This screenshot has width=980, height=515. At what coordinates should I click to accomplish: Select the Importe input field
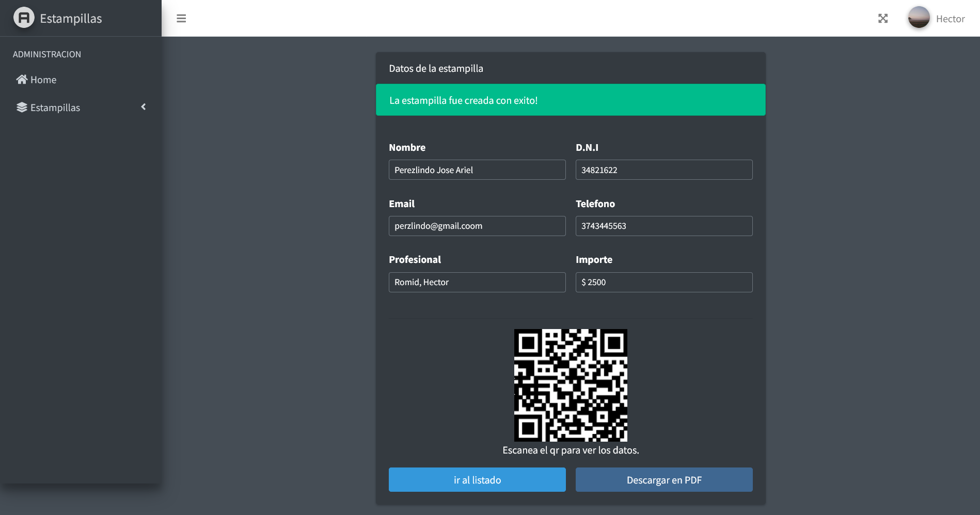coord(664,283)
